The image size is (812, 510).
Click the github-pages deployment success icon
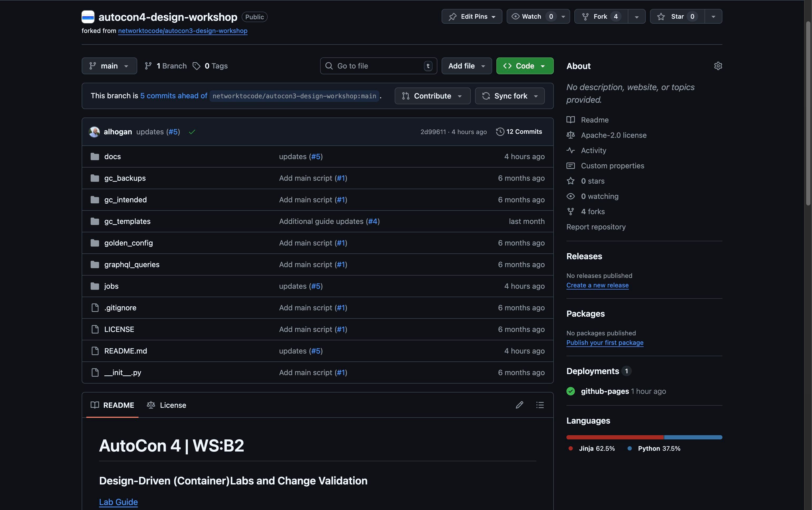[x=571, y=391]
